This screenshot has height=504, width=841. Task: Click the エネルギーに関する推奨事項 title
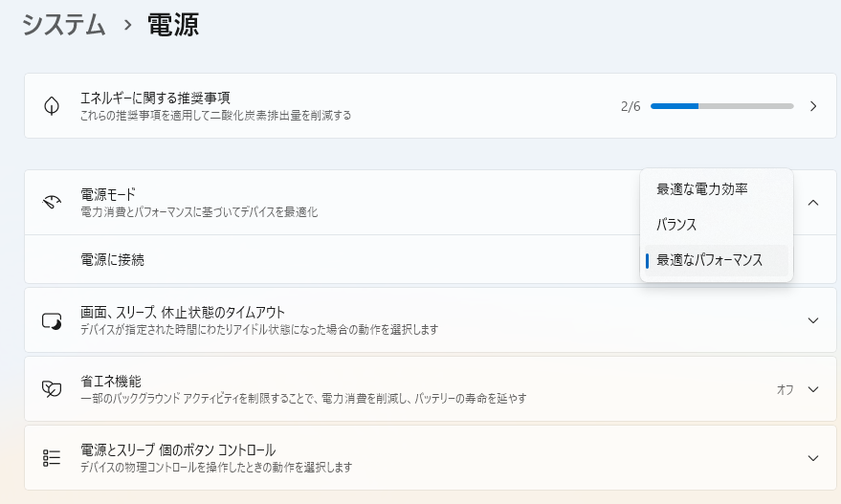(155, 98)
